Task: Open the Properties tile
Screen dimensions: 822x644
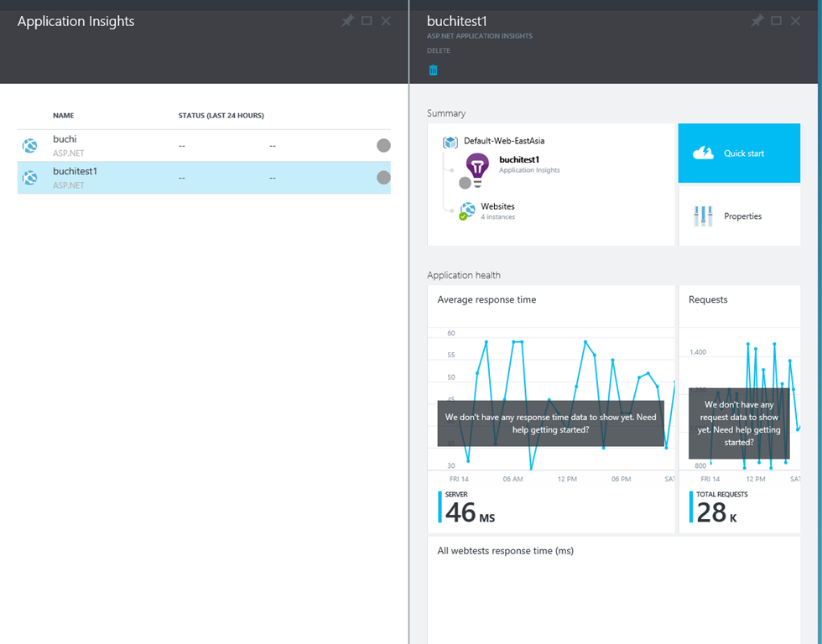Action: coord(739,216)
